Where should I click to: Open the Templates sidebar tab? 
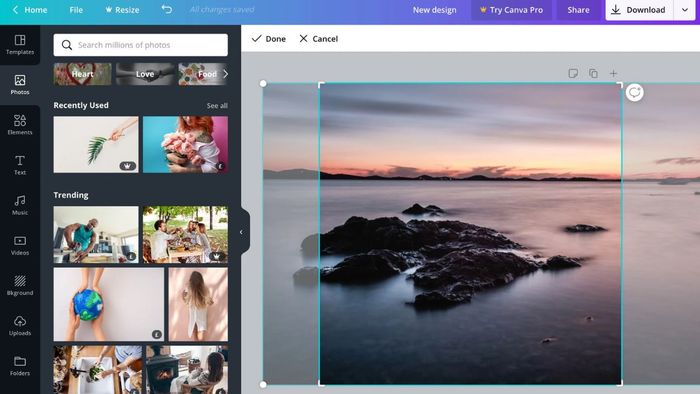coord(20,45)
